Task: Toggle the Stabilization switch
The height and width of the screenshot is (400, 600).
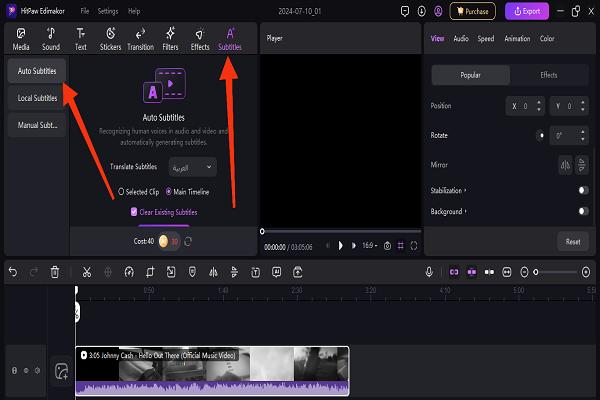Action: [x=582, y=189]
